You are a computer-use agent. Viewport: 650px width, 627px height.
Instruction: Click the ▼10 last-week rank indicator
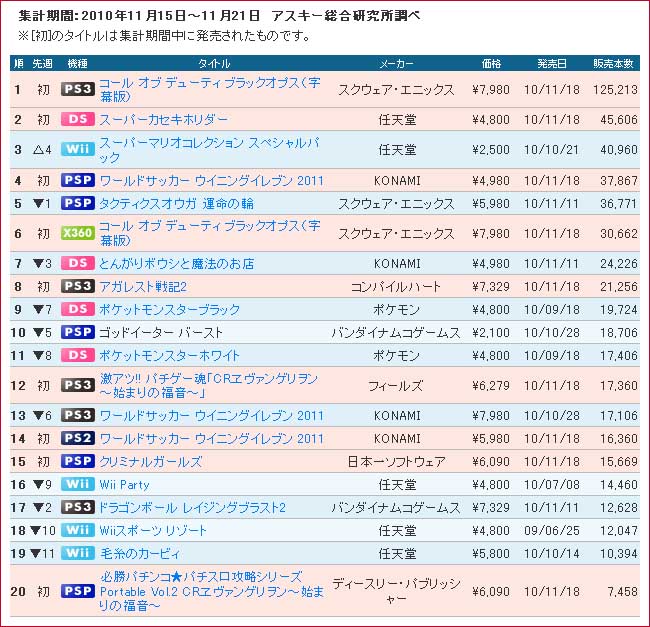pyautogui.click(x=43, y=530)
